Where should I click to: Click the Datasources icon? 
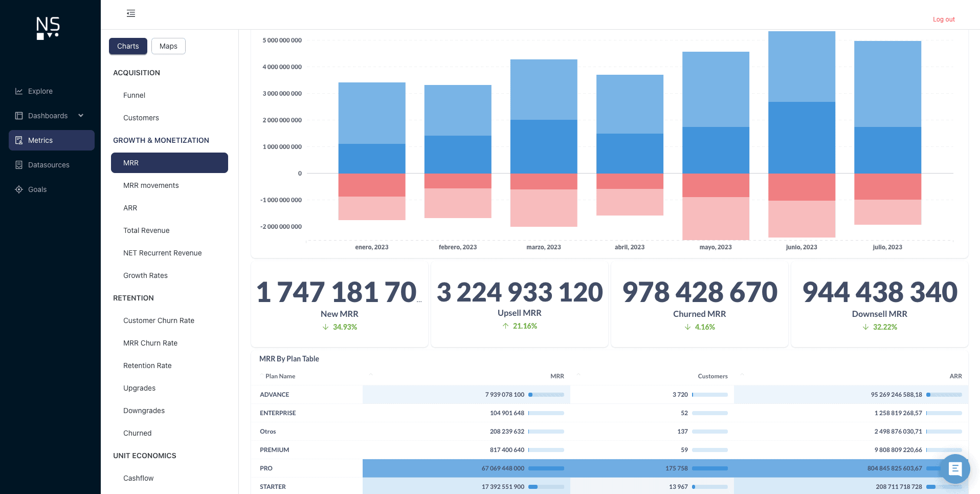(19, 165)
